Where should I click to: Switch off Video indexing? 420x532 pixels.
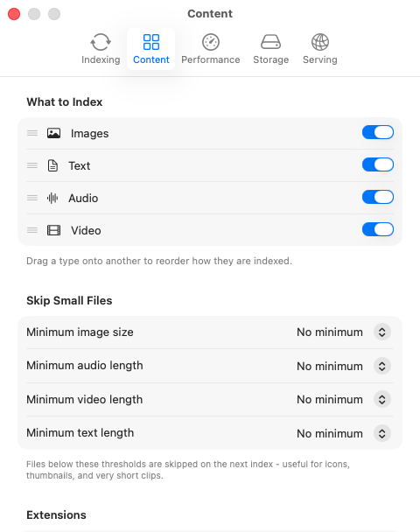378,229
